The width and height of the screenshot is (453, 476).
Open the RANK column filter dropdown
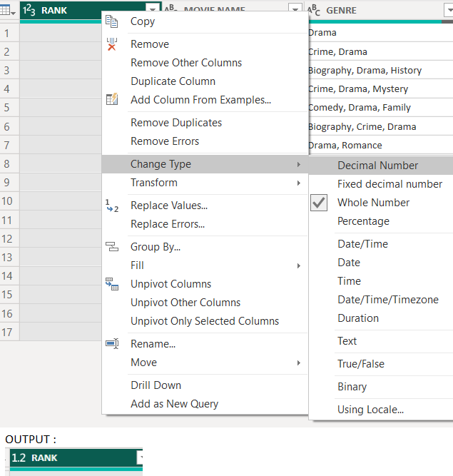[x=153, y=11]
